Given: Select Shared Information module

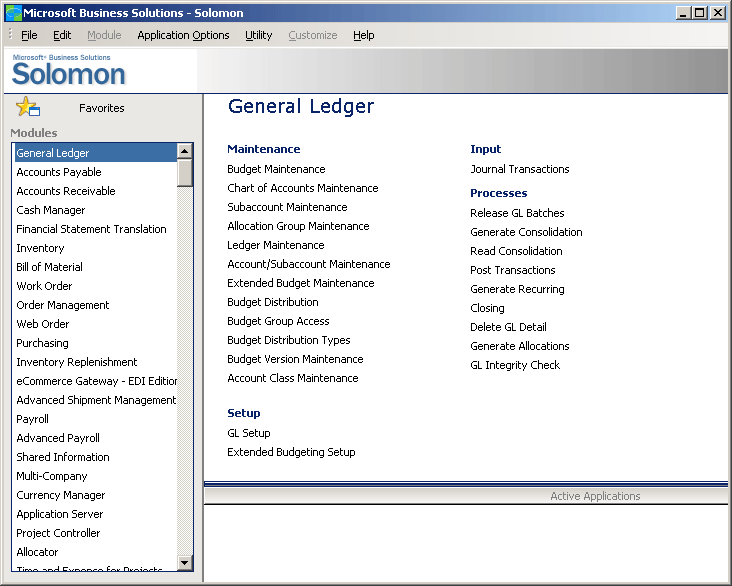Looking at the screenshot, I should tap(95, 457).
